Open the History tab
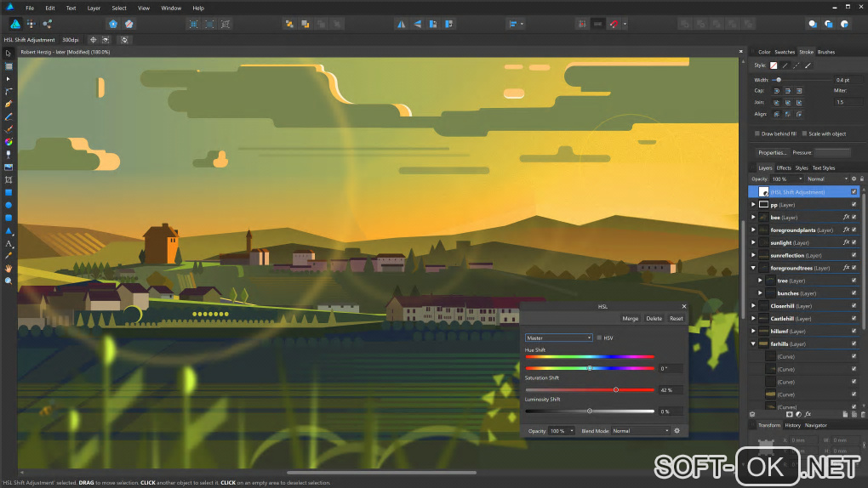 pos(793,425)
